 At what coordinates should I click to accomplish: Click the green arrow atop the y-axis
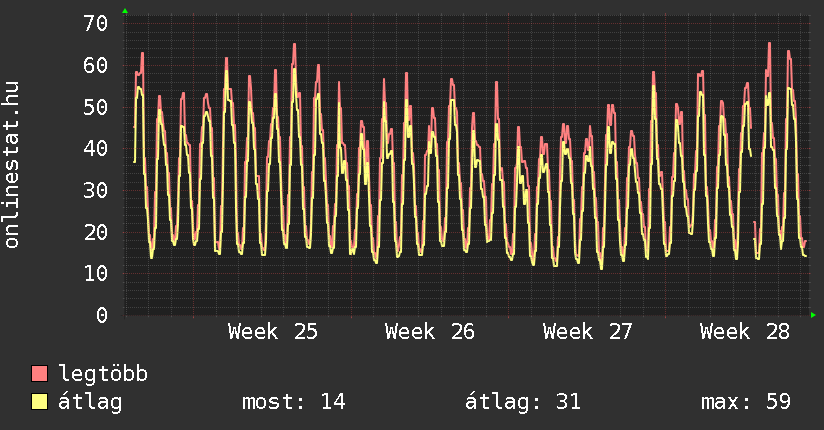point(125,11)
